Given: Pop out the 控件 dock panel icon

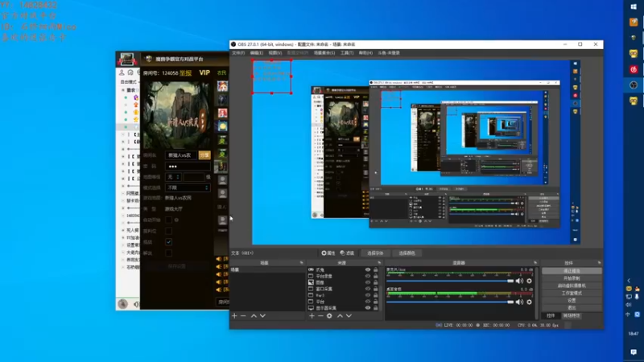Looking at the screenshot, I should 599,263.
